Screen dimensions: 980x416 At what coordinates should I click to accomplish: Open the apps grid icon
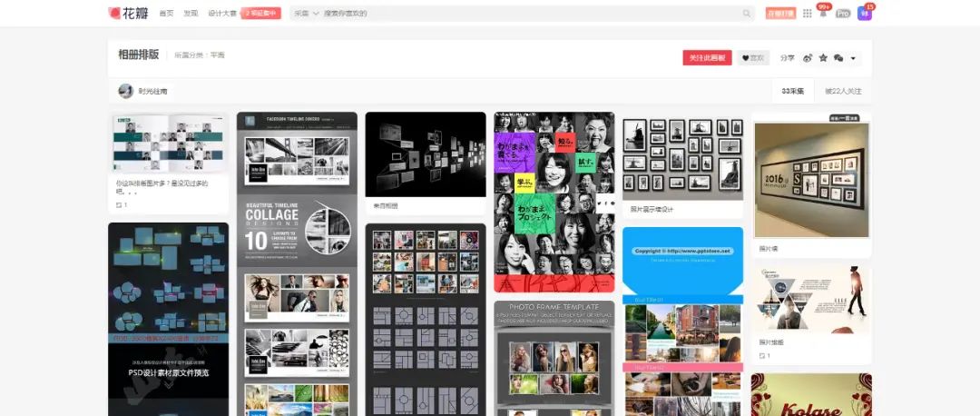[x=807, y=13]
